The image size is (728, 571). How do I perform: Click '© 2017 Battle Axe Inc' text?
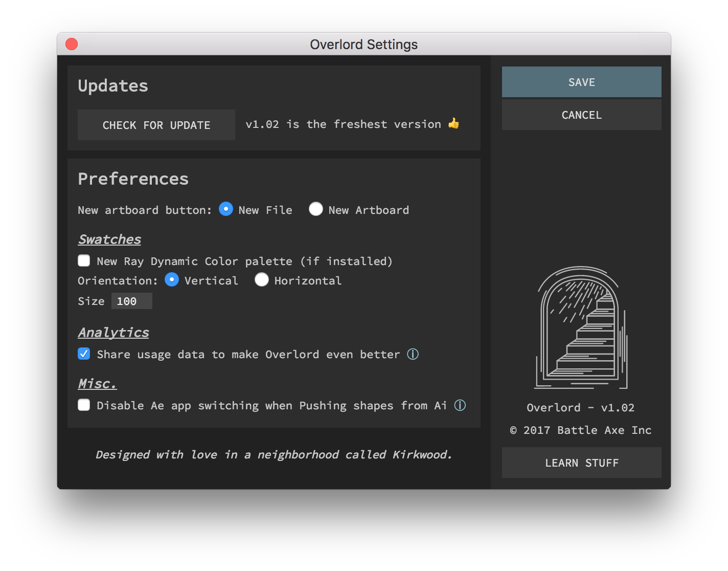(581, 430)
